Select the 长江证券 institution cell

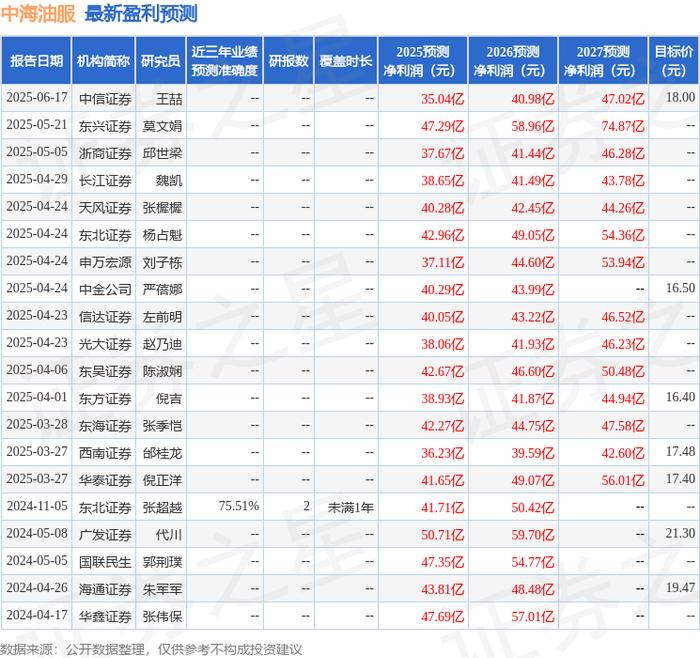(x=105, y=180)
